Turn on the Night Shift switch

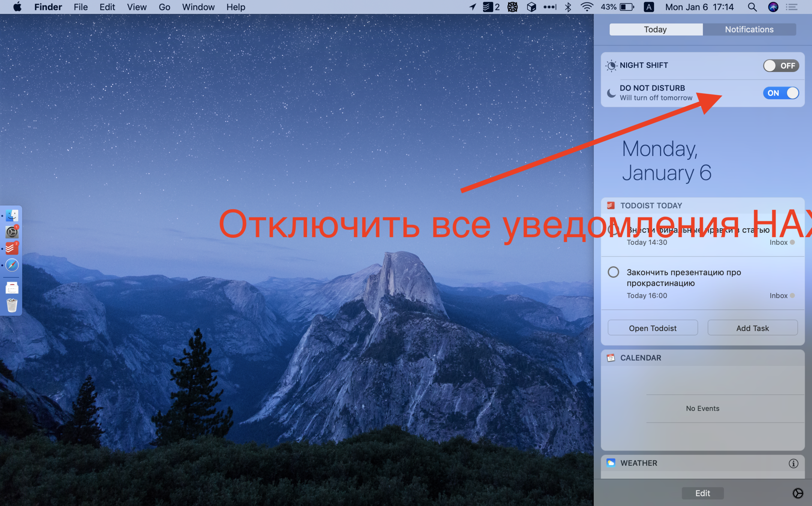(x=780, y=66)
